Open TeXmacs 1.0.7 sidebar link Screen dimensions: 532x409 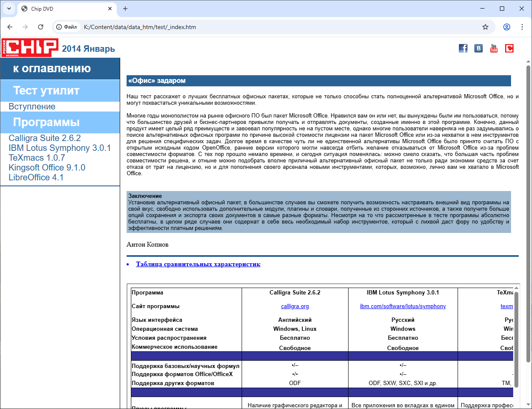pyautogui.click(x=37, y=158)
